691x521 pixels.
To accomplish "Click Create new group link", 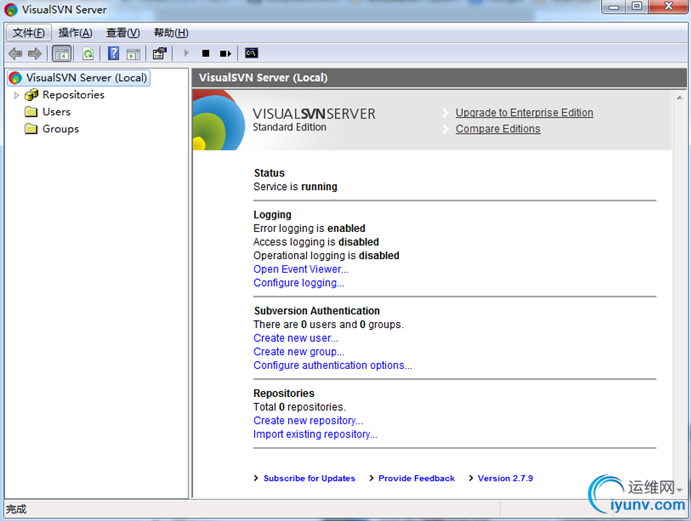I will click(298, 352).
